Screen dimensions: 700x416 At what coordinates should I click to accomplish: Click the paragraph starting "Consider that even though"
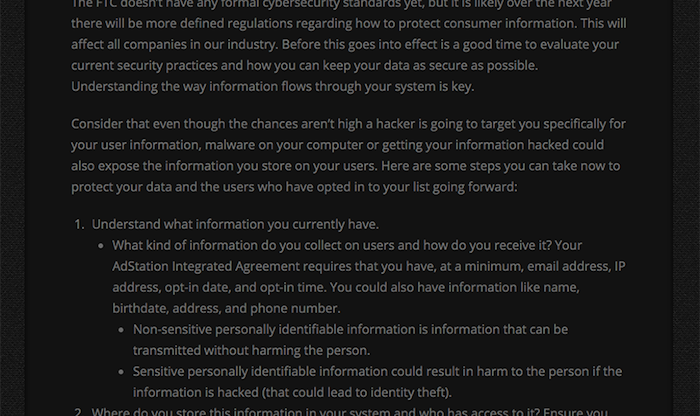[x=348, y=155]
